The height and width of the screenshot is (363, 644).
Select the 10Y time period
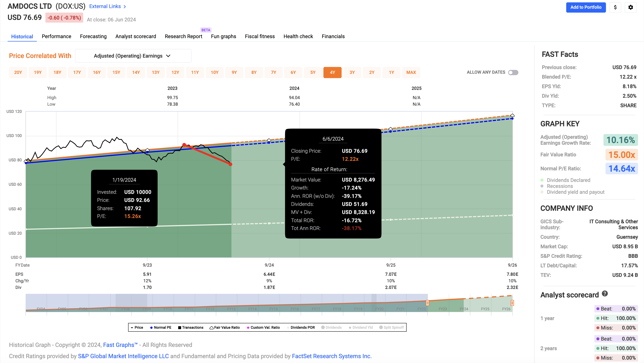click(x=215, y=72)
